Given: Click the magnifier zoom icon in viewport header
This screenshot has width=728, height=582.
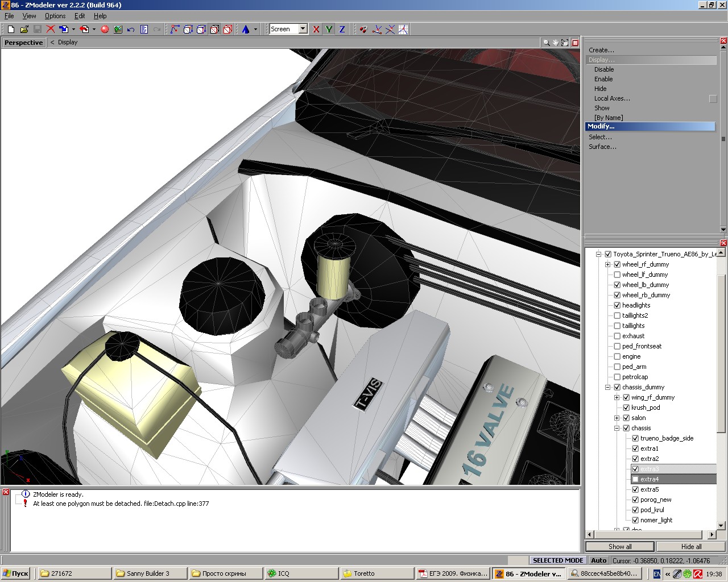Looking at the screenshot, I should point(546,43).
